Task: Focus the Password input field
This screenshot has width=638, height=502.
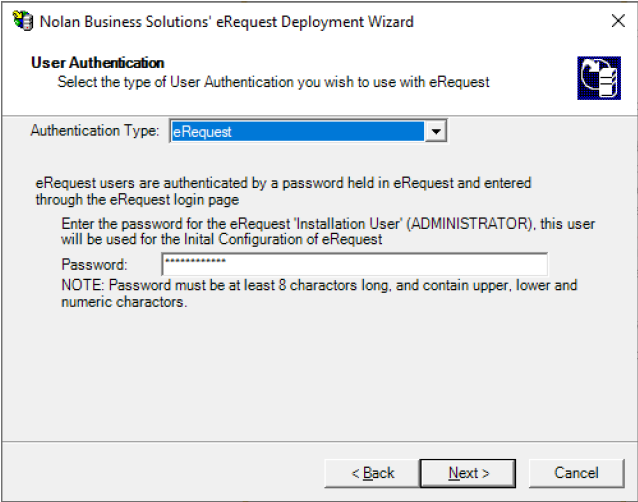Action: 354,264
